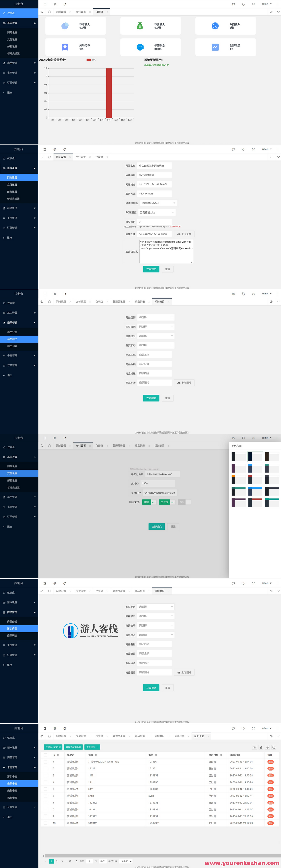The height and width of the screenshot is (868, 281).
Task: Click the print icon above the card table
Action: [267, 747]
